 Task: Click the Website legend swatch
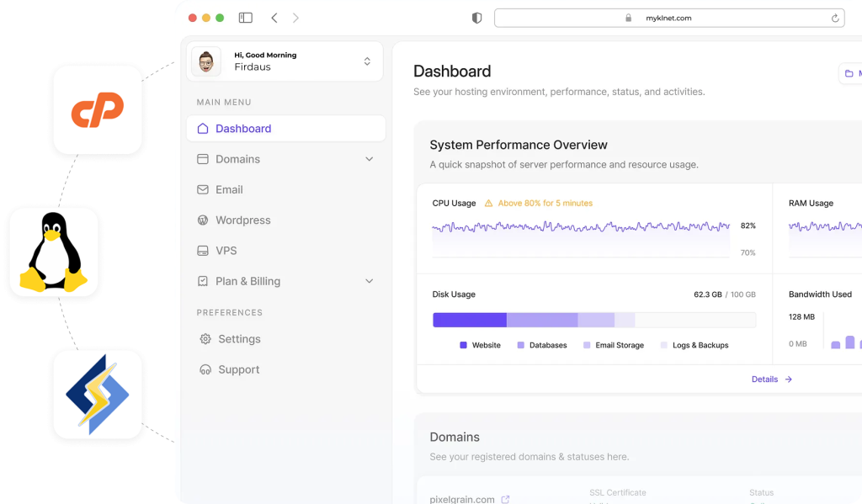[x=464, y=345]
